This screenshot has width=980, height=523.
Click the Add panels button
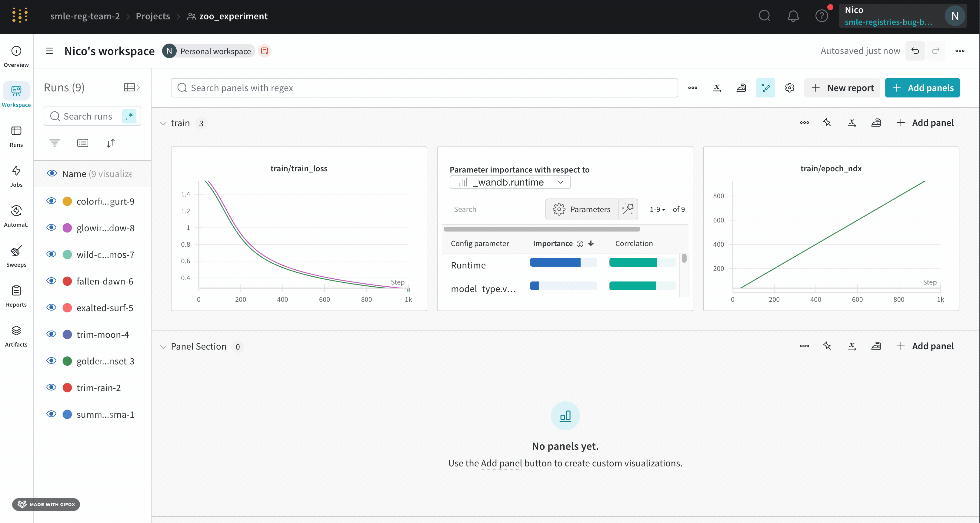coord(922,88)
